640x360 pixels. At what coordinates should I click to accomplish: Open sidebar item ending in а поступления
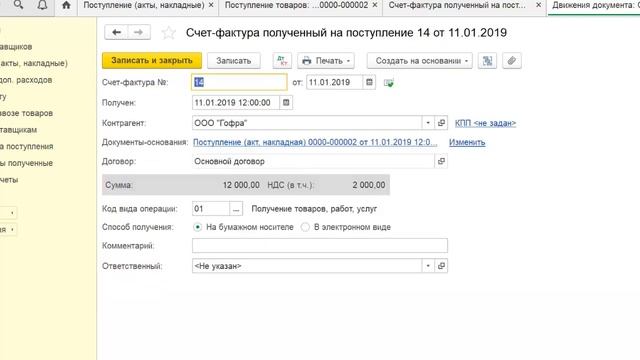[x=27, y=147]
